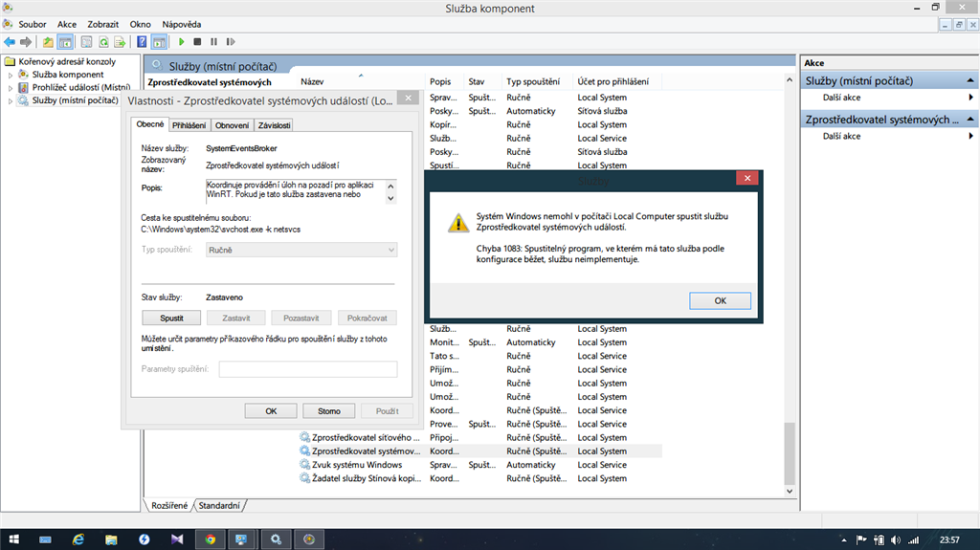Open the Zobrazit menu
The height and width of the screenshot is (550, 980).
102,24
